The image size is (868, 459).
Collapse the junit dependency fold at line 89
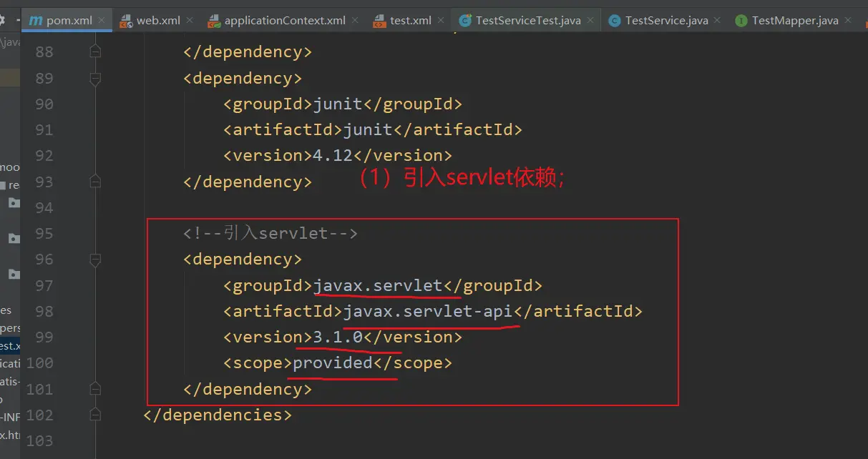tap(95, 78)
